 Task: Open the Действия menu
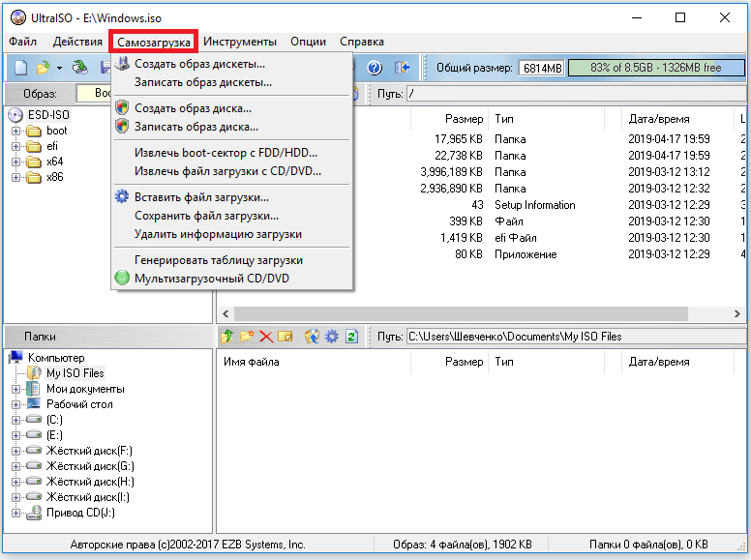pyautogui.click(x=77, y=42)
